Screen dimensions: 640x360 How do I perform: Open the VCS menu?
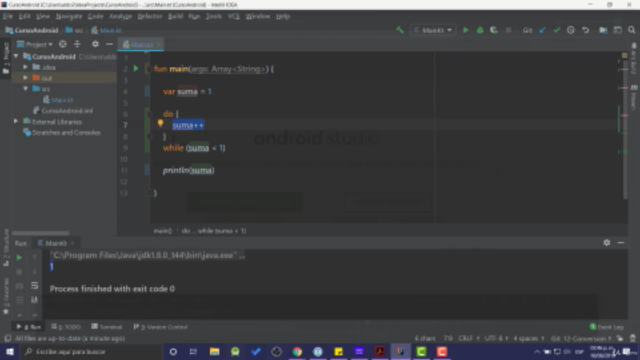pos(233,16)
